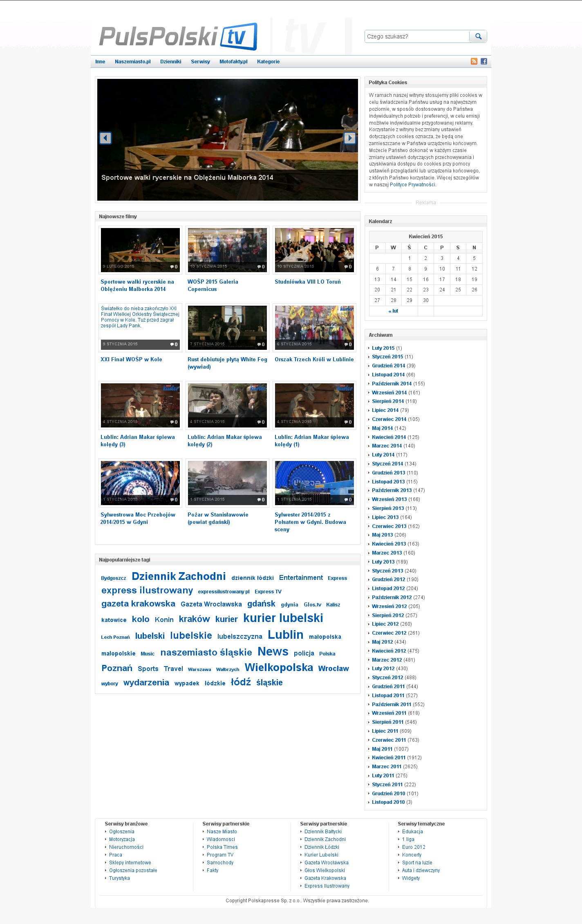This screenshot has height=924, width=582.
Task: Click the Czego szukasz search field
Action: (x=416, y=36)
